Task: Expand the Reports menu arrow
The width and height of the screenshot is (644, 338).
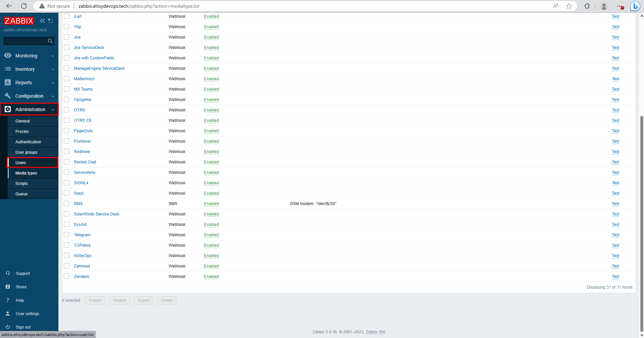Action: [x=53, y=83]
